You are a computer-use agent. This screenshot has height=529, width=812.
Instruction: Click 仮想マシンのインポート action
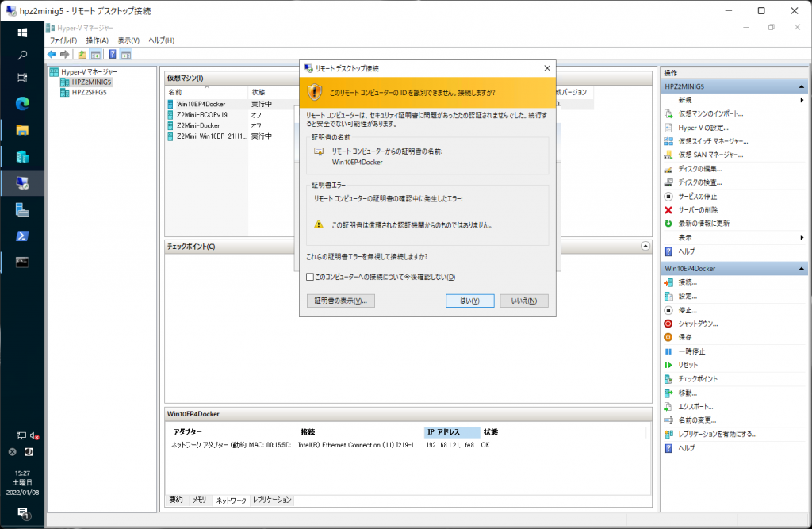pyautogui.click(x=710, y=113)
